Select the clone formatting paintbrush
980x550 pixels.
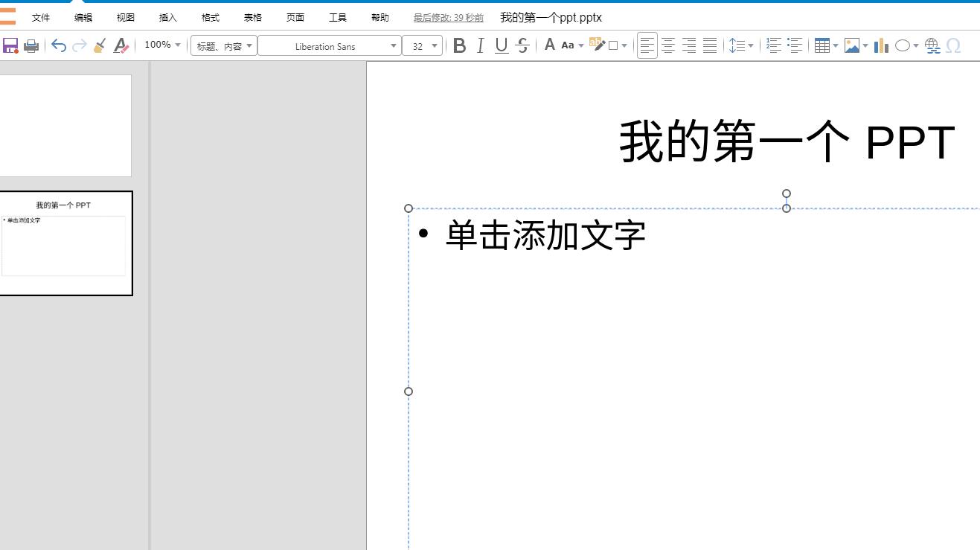coord(100,46)
